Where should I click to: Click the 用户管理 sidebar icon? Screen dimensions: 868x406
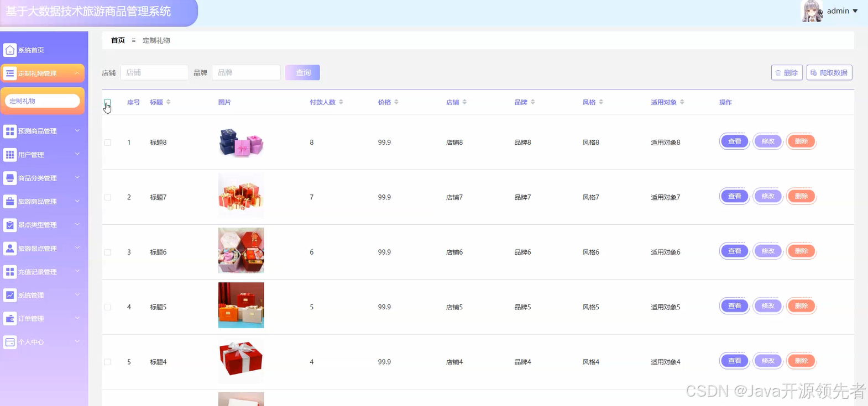pyautogui.click(x=10, y=155)
